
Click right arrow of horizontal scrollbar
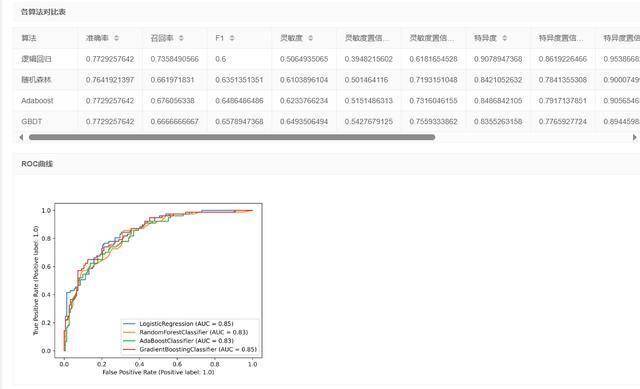point(634,138)
